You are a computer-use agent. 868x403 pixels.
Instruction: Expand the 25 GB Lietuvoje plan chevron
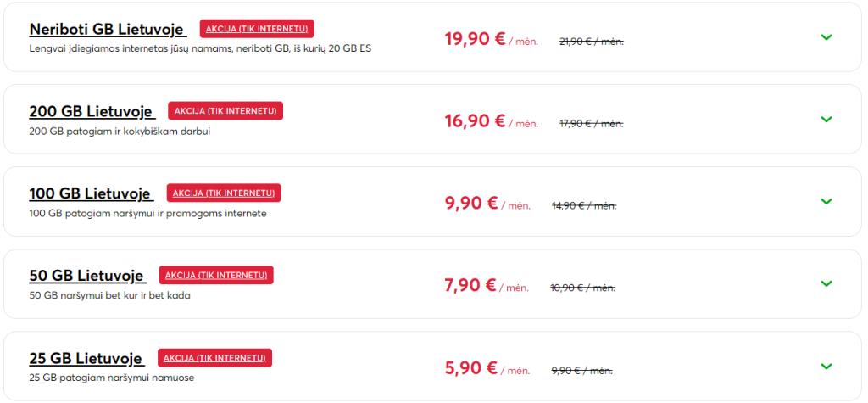coord(826,366)
